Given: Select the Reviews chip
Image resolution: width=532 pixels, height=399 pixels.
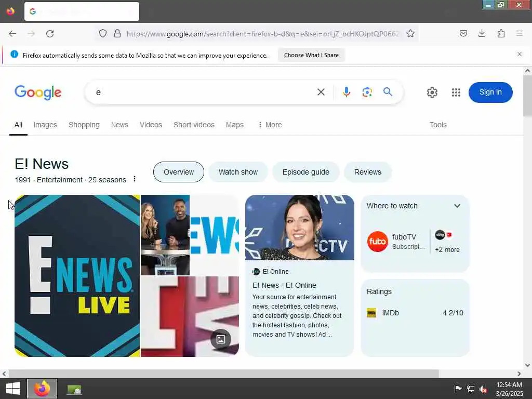Looking at the screenshot, I should coord(368,172).
